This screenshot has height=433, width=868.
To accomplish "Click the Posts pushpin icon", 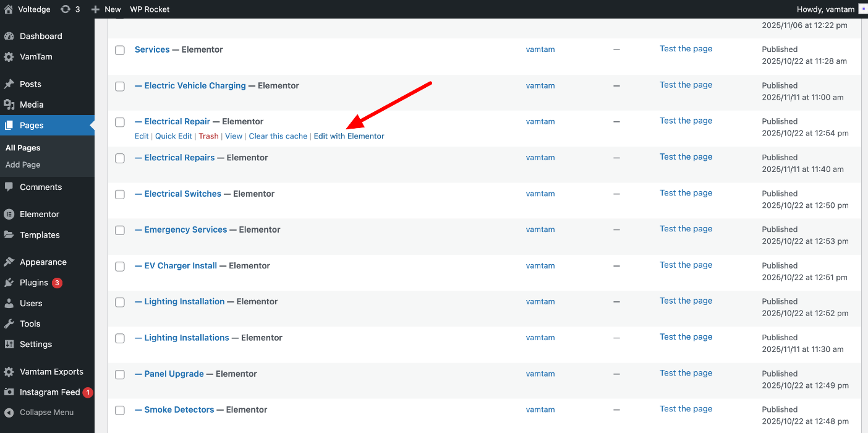I will click(x=9, y=84).
